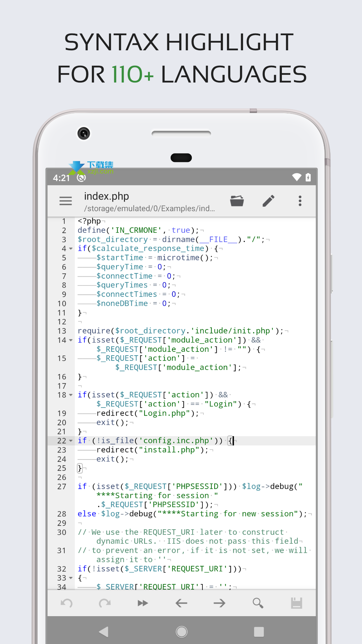Tap the pencil edit mode icon
362x644 pixels.
268,201
